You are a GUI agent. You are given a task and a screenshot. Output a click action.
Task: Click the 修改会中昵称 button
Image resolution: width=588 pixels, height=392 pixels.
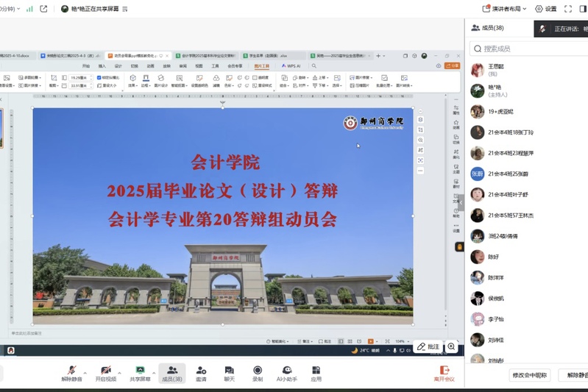(x=530, y=375)
